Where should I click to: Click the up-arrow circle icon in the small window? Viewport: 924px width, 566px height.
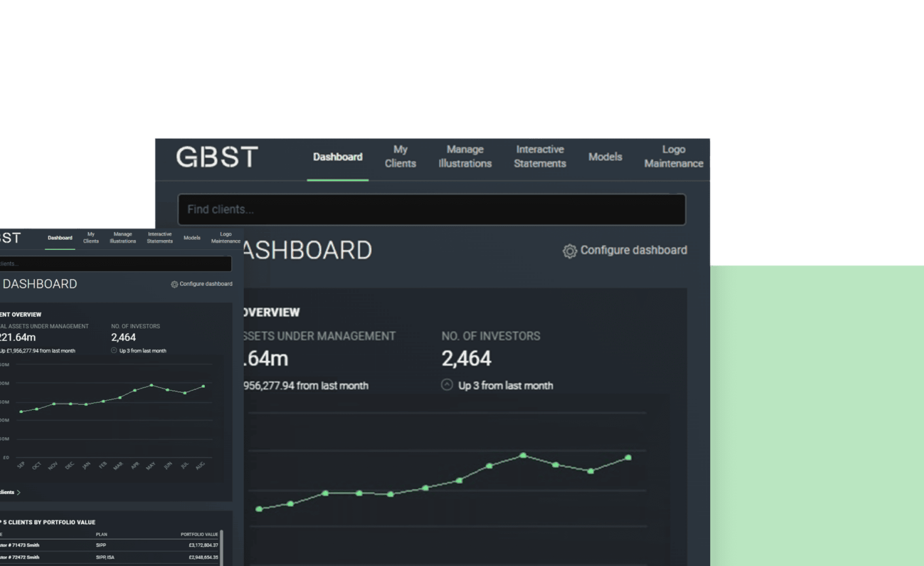point(114,350)
